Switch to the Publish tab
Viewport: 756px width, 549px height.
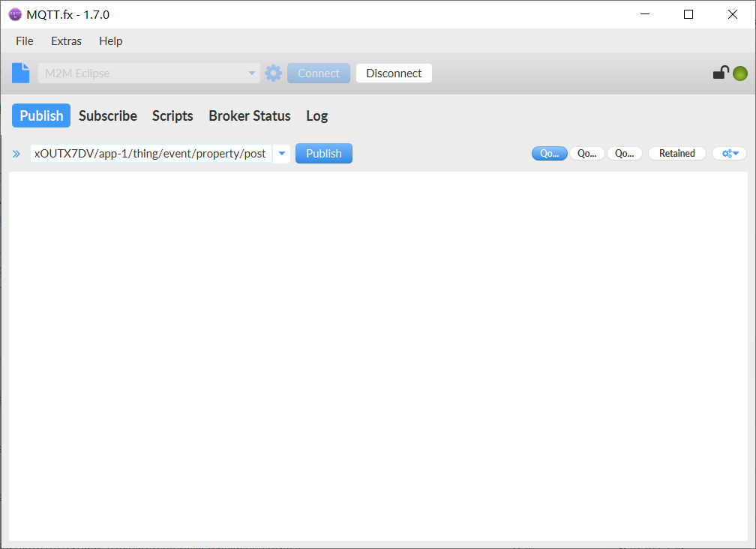pos(41,115)
